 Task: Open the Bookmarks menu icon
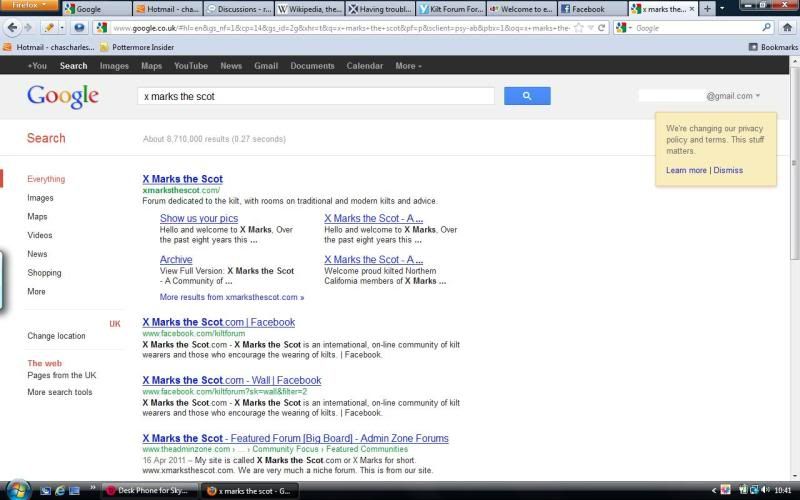[753, 47]
